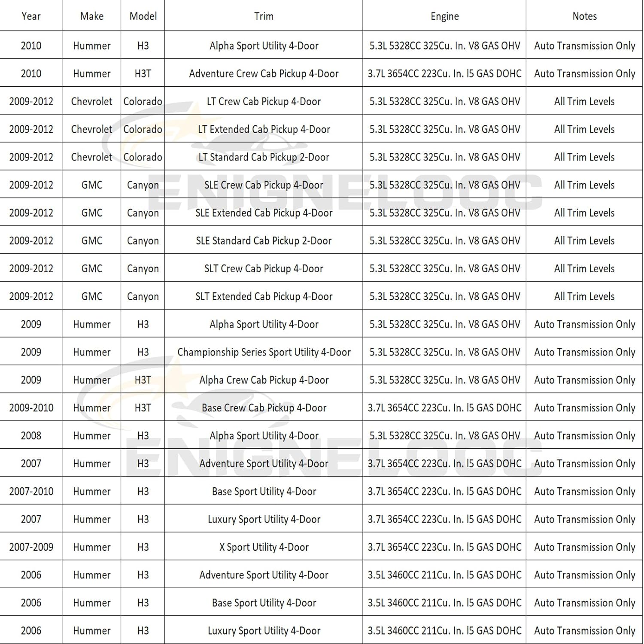Click the Engine column header
The height and width of the screenshot is (644, 644).
click(445, 16)
